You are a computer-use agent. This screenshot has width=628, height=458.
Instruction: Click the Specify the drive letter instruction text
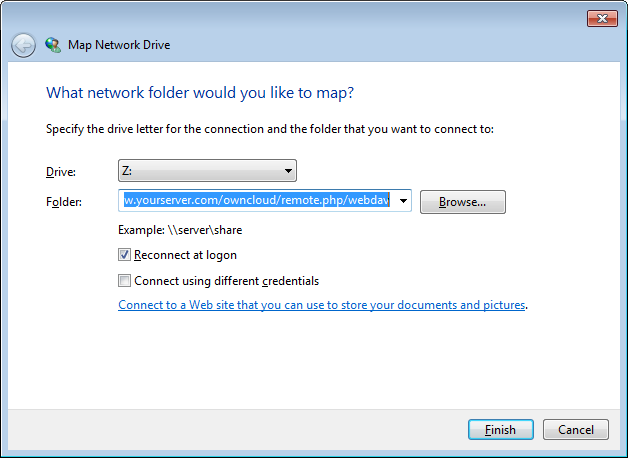tap(270, 129)
